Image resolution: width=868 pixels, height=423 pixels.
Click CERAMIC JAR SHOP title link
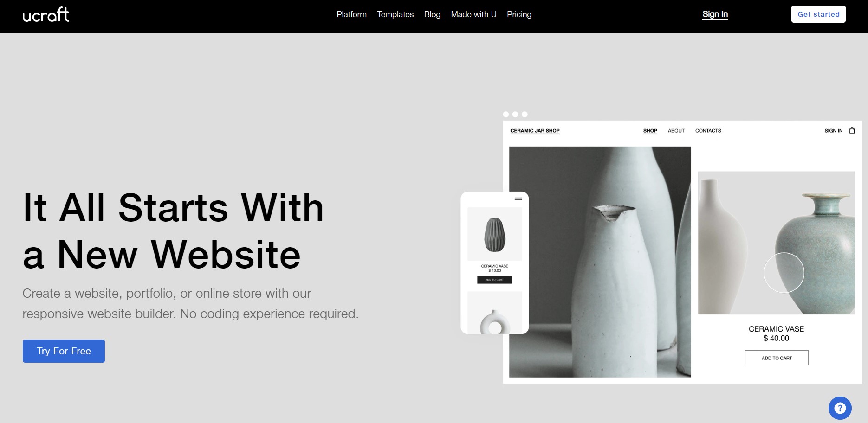pyautogui.click(x=535, y=131)
